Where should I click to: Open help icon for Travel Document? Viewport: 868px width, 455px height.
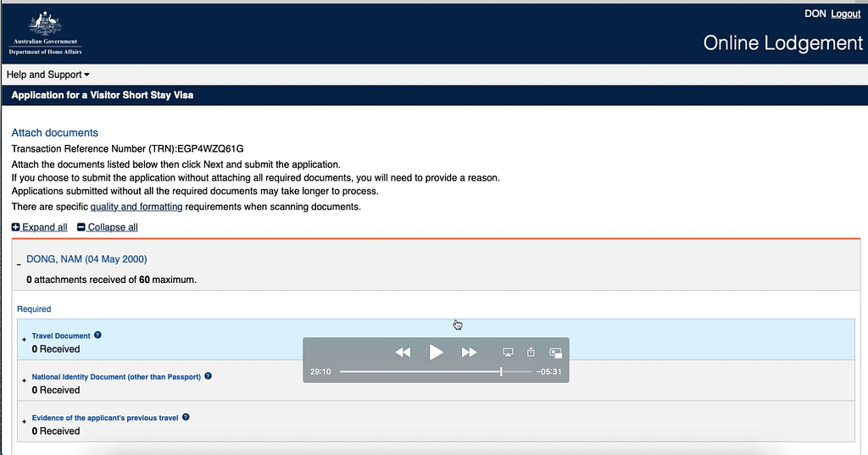[98, 336]
